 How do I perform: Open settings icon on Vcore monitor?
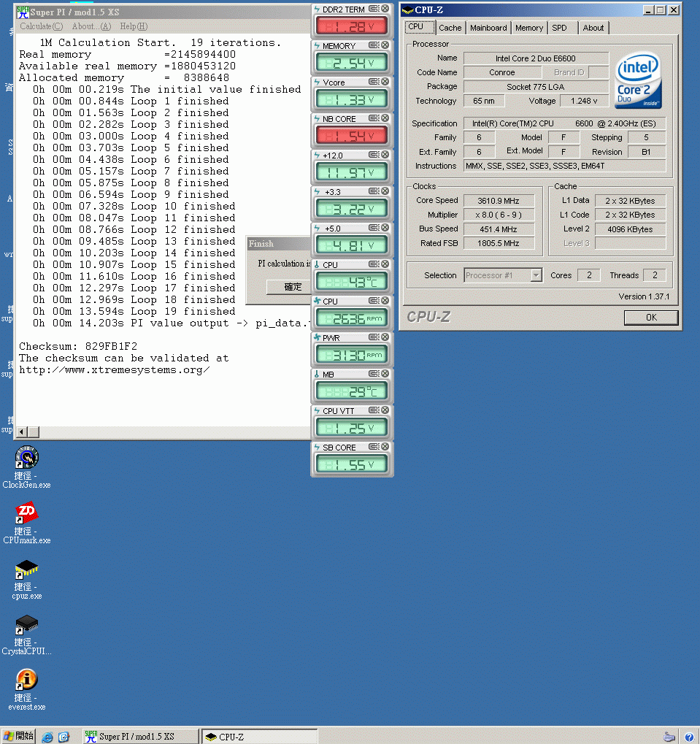click(x=374, y=82)
